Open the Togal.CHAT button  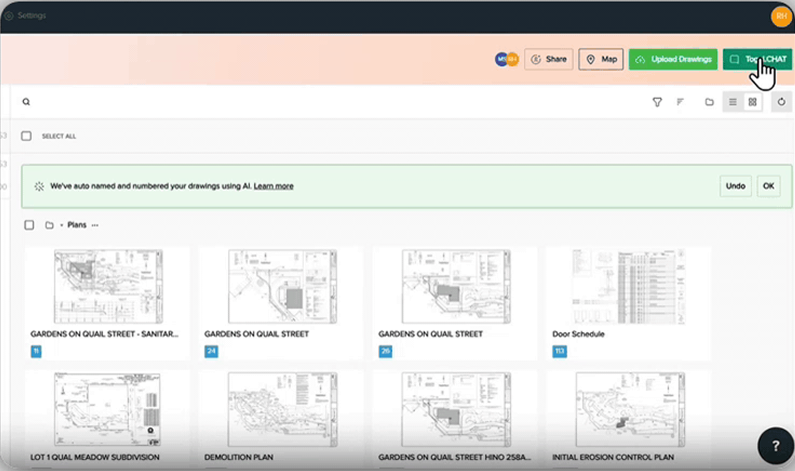757,59
